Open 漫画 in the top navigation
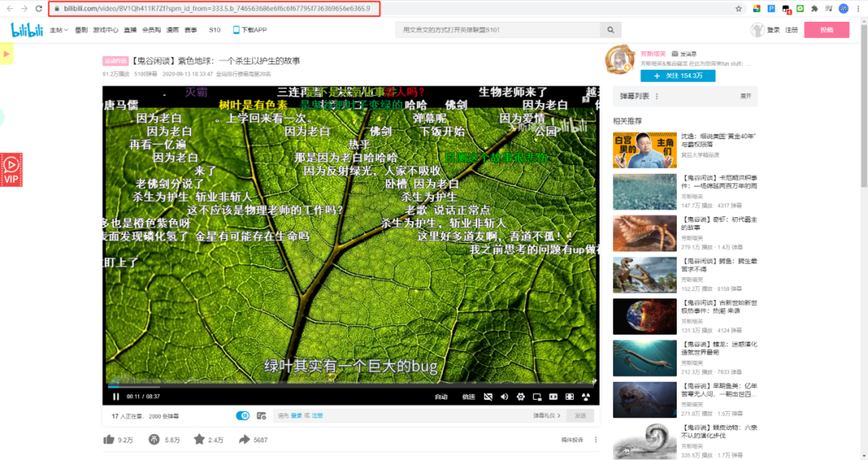Viewport: 868px width, 460px height. 173,30
